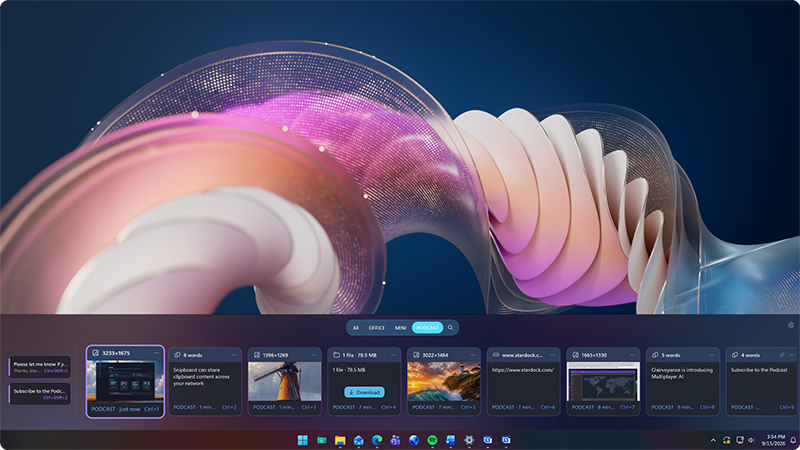Select pinned snippet 'Please let me know if y...'
800x450 pixels.
click(40, 367)
